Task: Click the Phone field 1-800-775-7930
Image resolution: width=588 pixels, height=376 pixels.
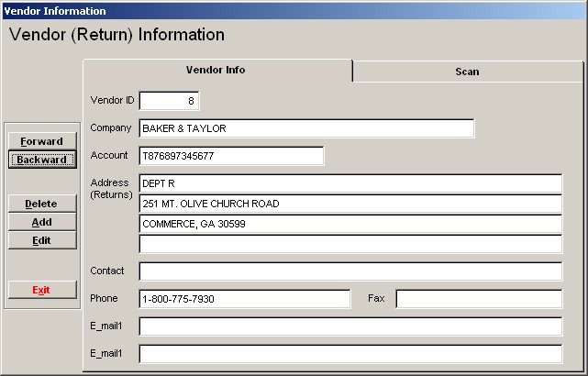Action: [x=245, y=299]
